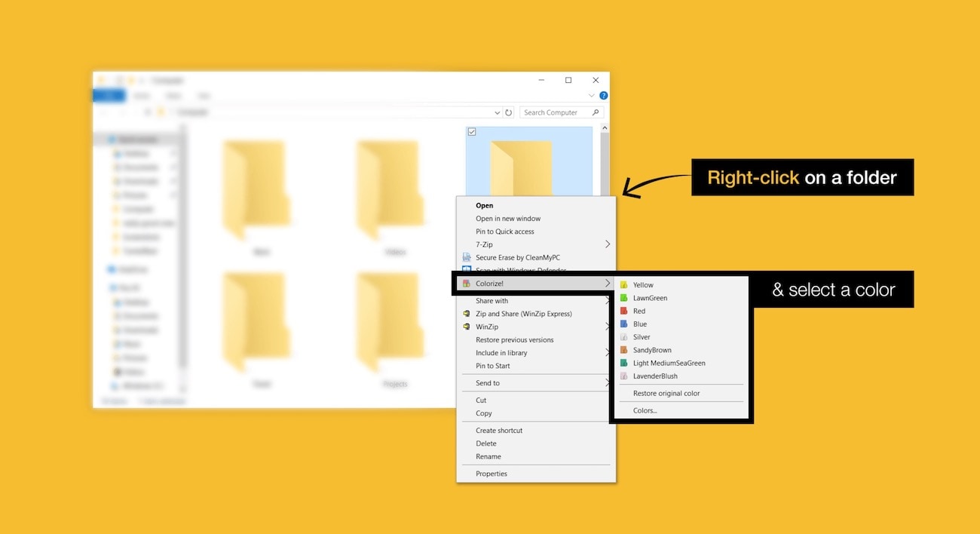Image resolution: width=980 pixels, height=534 pixels.
Task: Open Explorer help via the question mark icon
Action: click(x=602, y=96)
